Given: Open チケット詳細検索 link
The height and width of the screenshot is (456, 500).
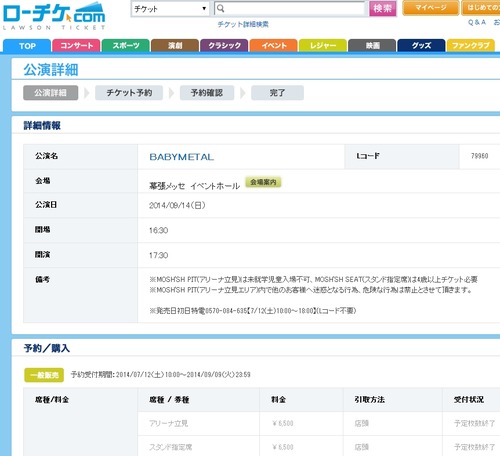Looking at the screenshot, I should (x=243, y=24).
